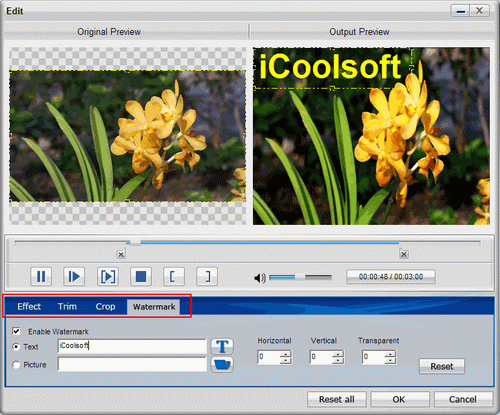Image resolution: width=500 pixels, height=415 pixels.
Task: Uncheck Enable Watermark
Action: pyautogui.click(x=16, y=331)
